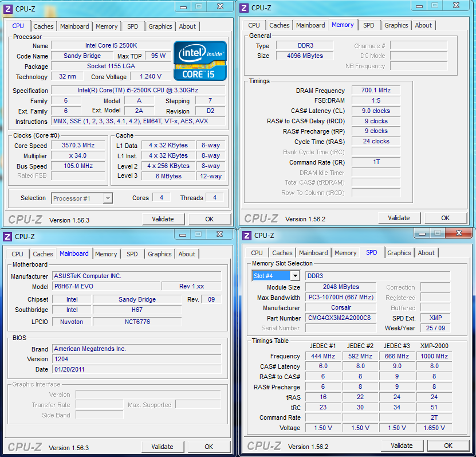Click the Package value Socket 1155 LGA

click(111, 67)
